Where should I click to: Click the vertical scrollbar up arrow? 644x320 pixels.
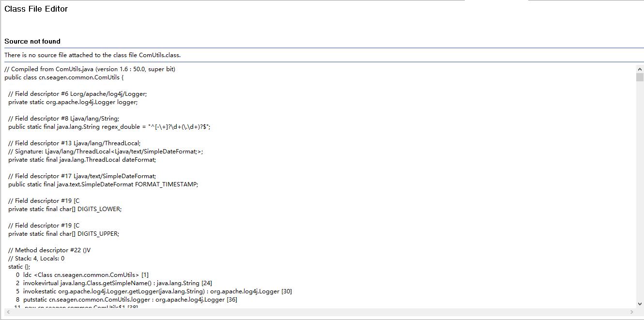pos(640,69)
